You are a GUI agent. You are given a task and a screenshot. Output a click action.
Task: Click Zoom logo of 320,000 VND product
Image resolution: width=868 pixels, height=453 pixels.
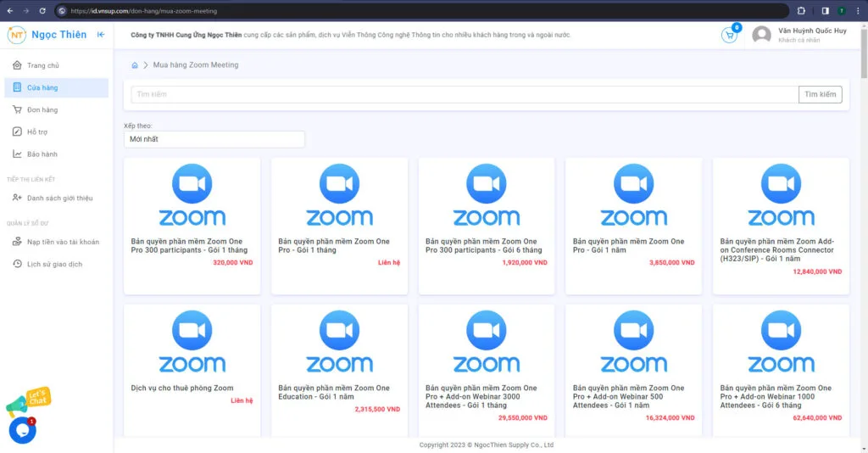[x=192, y=195]
